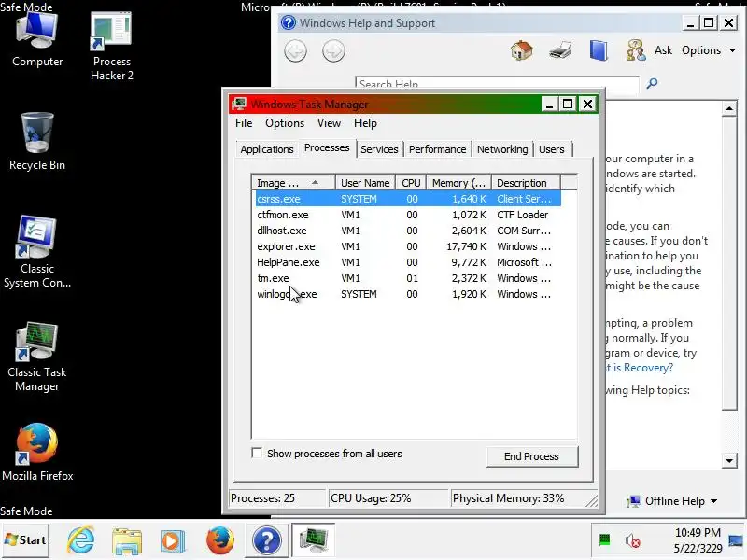Viewport: 747px width, 560px height.
Task: Click the Ask label in Help toolbar
Action: pos(663,50)
